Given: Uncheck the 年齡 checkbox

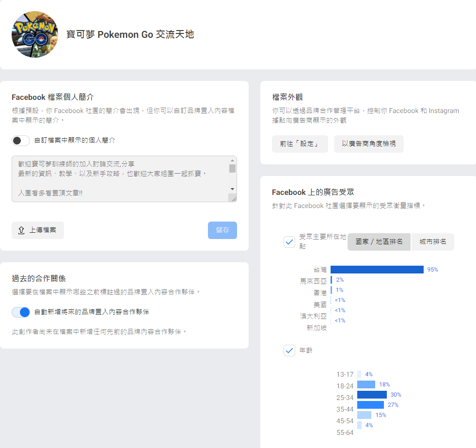Looking at the screenshot, I should pos(289,351).
